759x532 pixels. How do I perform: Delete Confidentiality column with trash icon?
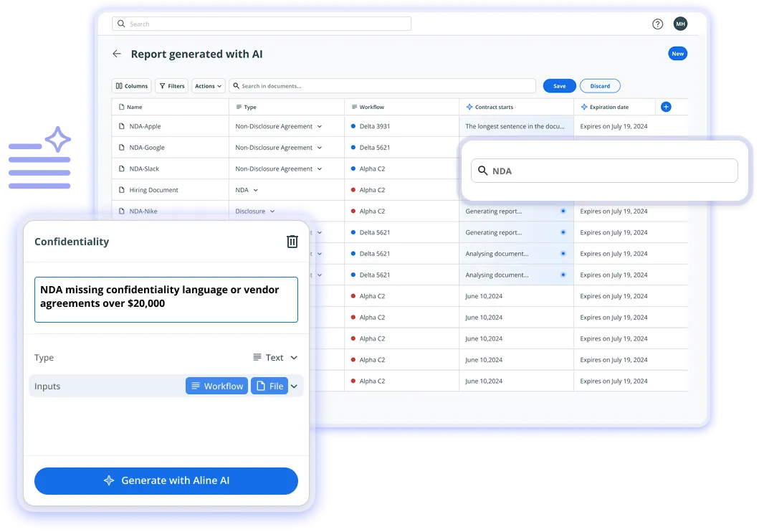click(292, 242)
